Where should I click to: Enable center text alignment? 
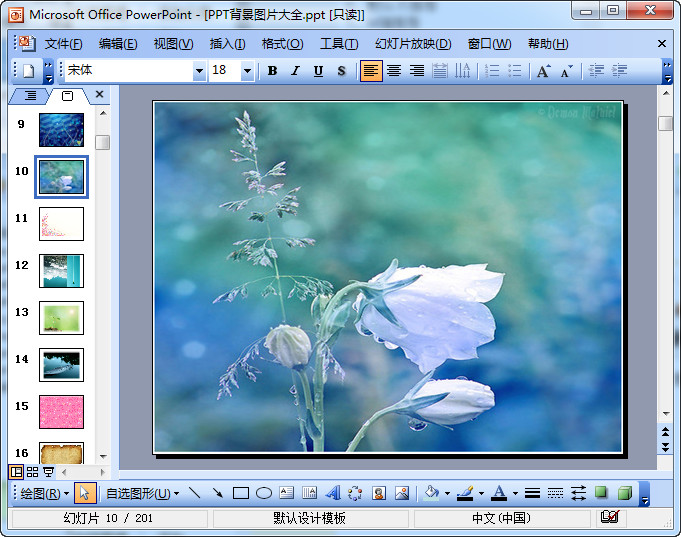(394, 71)
